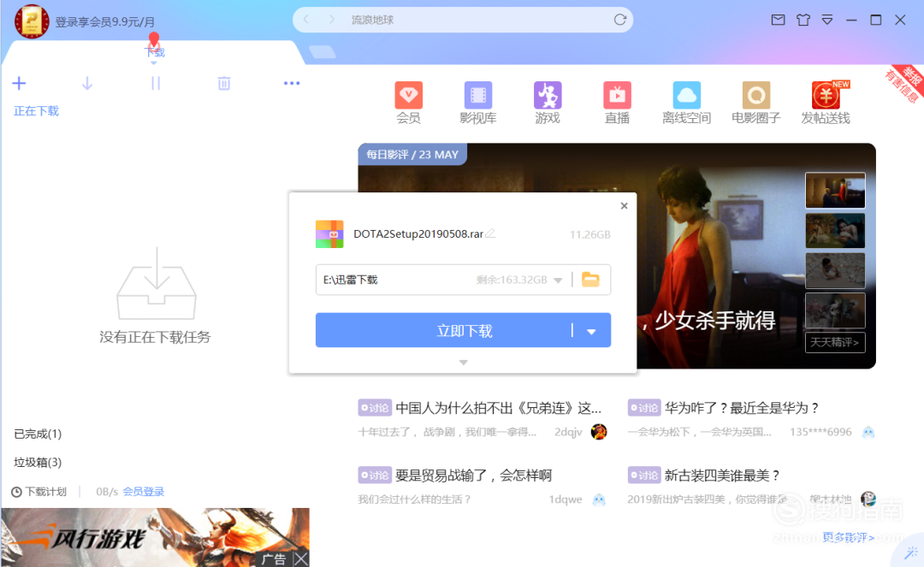Click the delete trash can icon
The image size is (924, 567).
(224, 84)
